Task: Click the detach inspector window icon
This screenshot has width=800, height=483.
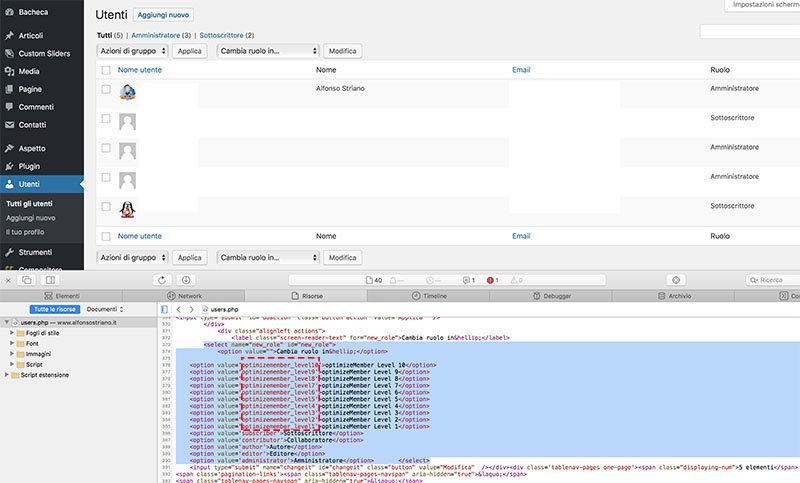Action: 27,280
